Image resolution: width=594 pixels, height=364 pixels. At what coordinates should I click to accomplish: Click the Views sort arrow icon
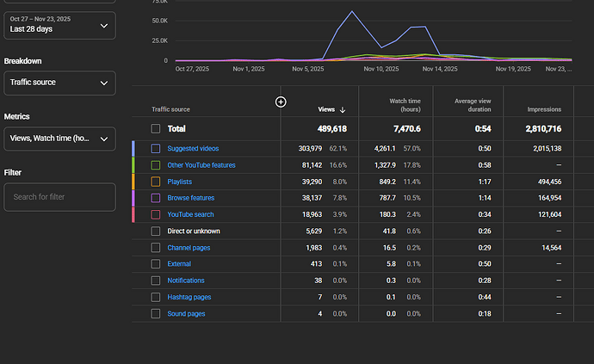[x=343, y=109]
